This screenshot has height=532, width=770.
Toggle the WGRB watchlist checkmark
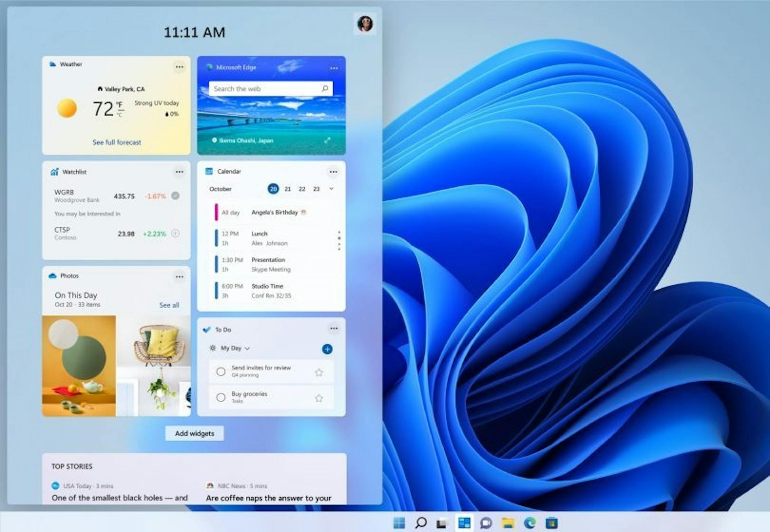pos(175,195)
